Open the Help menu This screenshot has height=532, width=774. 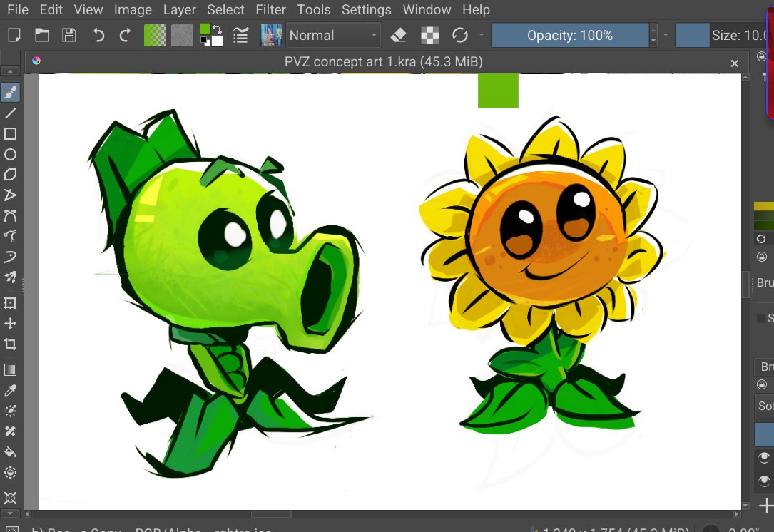tap(476, 9)
